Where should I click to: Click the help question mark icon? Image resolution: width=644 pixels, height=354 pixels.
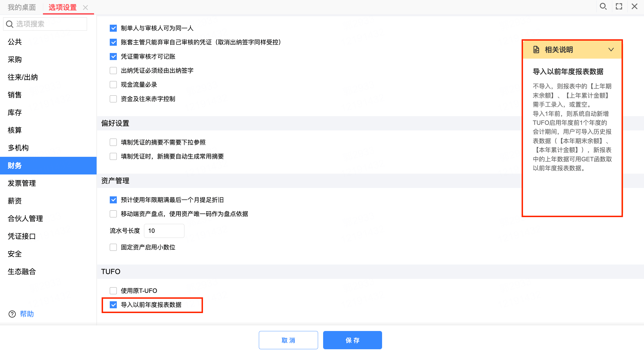[12, 314]
